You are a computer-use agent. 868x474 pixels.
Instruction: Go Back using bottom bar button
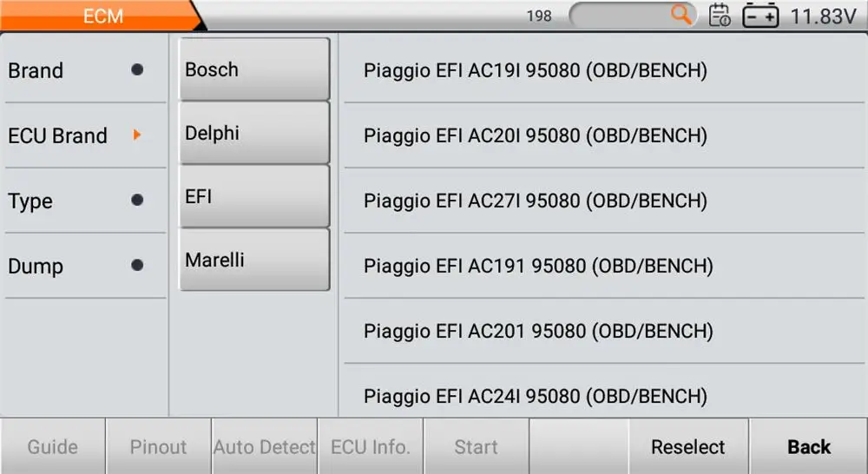[808, 447]
